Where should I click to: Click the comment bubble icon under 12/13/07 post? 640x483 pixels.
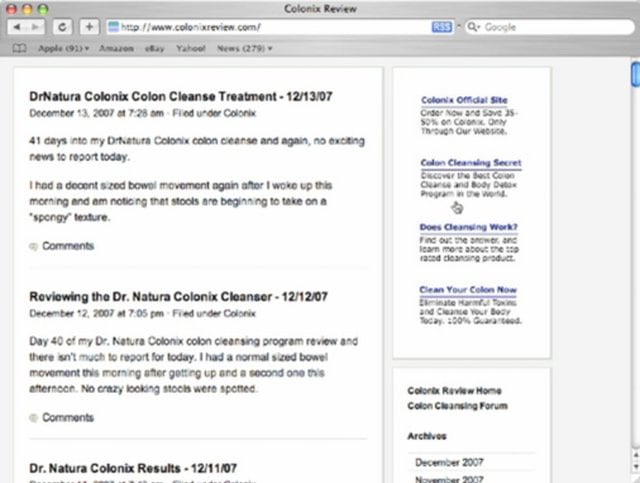[33, 246]
